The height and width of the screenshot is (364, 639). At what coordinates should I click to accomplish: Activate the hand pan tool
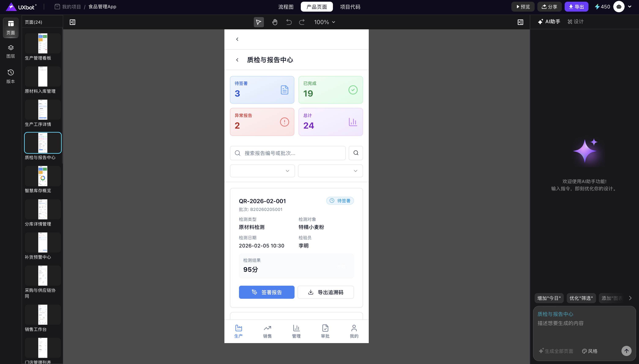coord(275,22)
